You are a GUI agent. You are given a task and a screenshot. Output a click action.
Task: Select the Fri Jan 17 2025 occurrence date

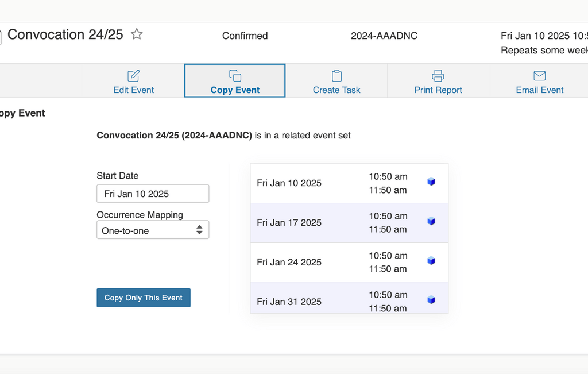[289, 223]
